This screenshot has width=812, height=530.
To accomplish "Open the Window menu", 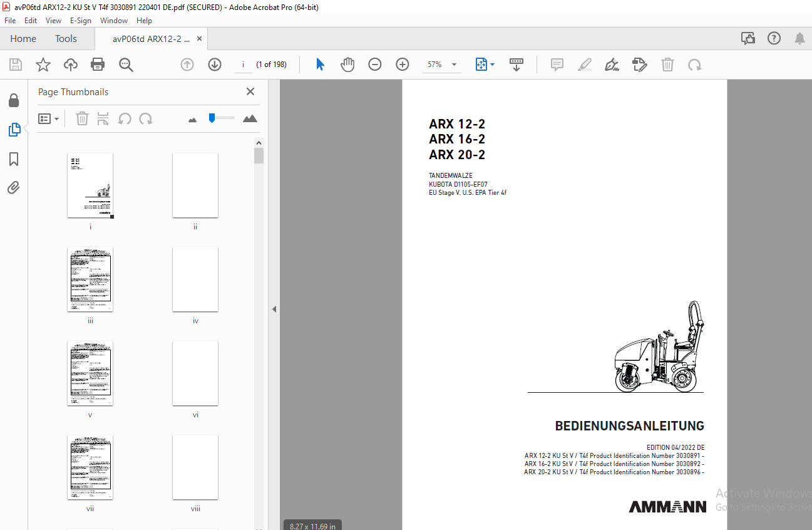I will 114,21.
